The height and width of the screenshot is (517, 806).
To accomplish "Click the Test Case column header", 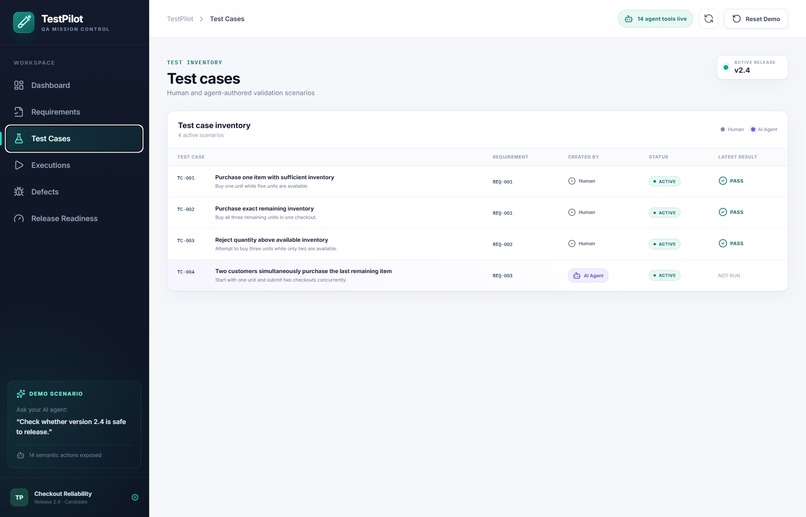I will 191,157.
